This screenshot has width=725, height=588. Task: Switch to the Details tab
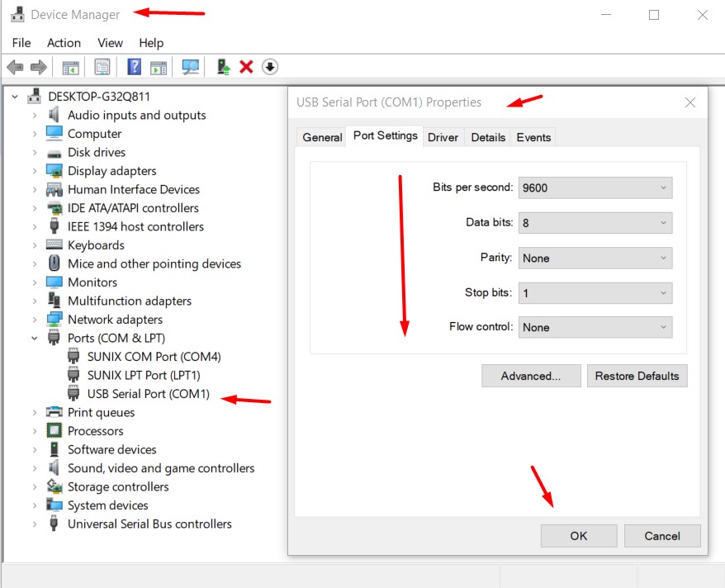(x=488, y=137)
